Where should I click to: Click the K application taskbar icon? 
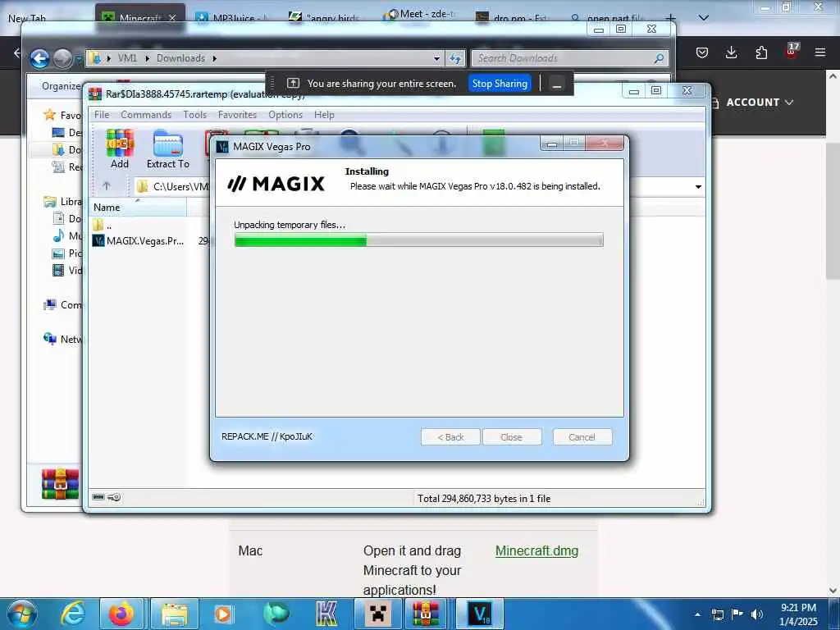(x=326, y=614)
